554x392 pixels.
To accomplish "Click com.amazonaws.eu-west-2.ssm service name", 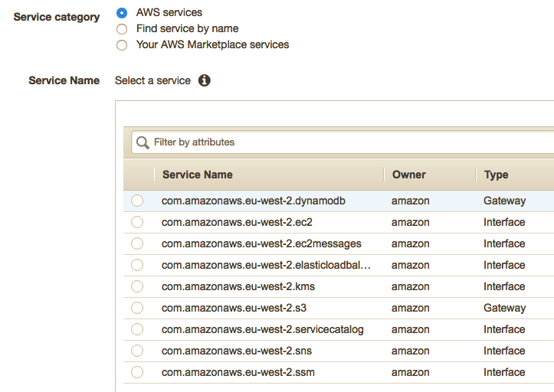I will coord(238,372).
